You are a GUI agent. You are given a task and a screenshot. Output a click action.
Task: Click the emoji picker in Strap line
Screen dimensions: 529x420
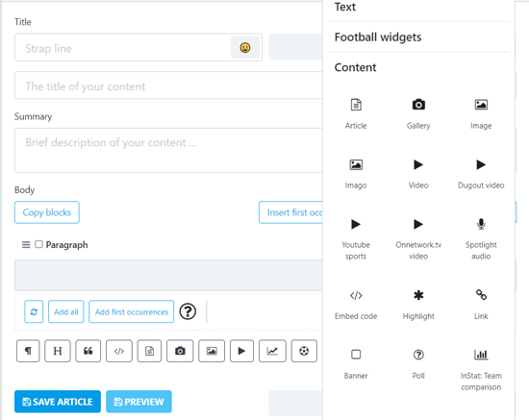coord(245,47)
